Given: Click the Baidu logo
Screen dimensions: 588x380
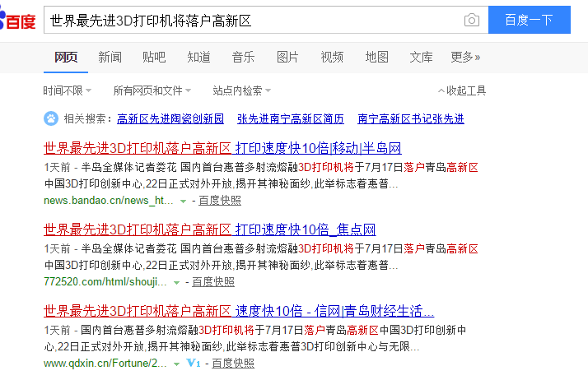Looking at the screenshot, I should (17, 21).
